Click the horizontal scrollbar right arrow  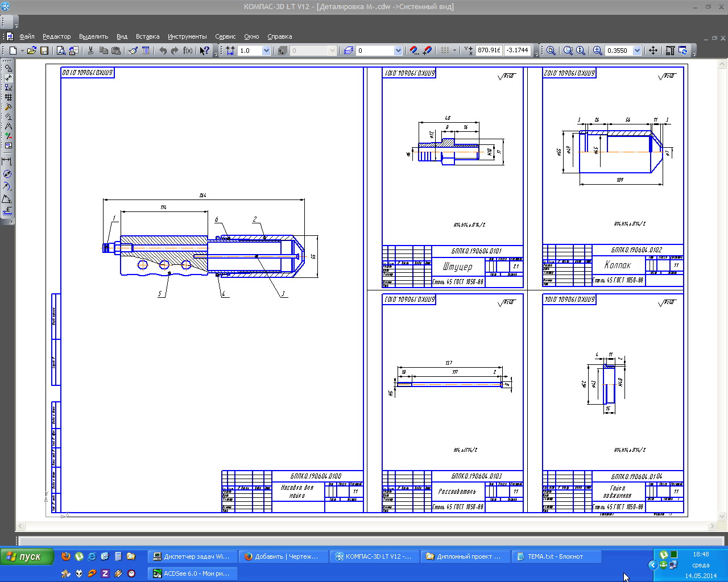[712, 526]
